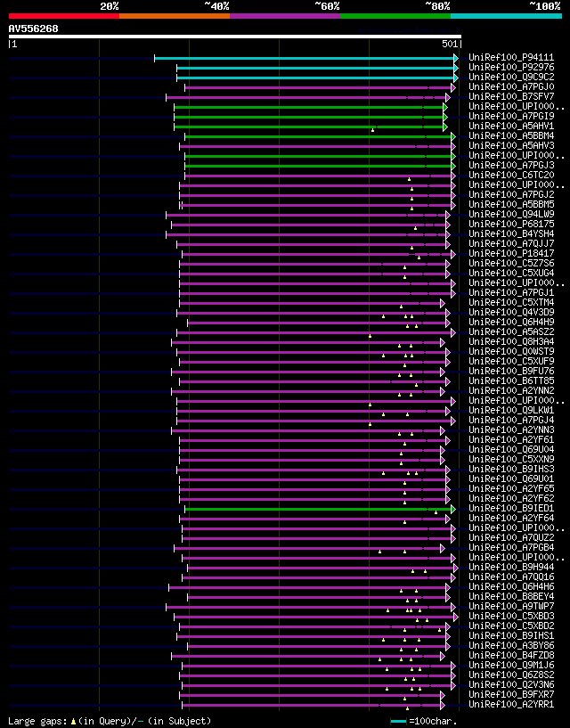Select the UniRef100_B9FXR7 label

(511, 694)
